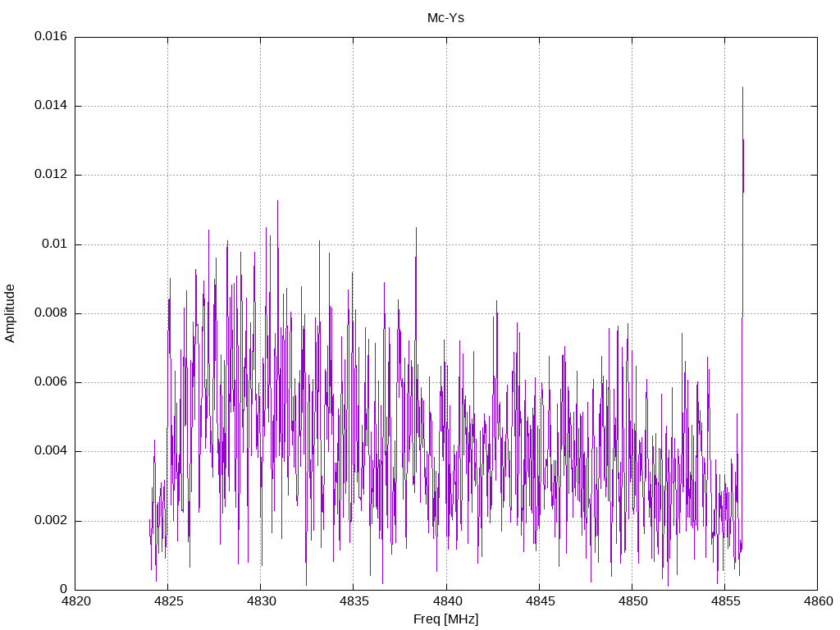Click the 4820 x-axis tick label
The height and width of the screenshot is (630, 840).
coord(75,601)
